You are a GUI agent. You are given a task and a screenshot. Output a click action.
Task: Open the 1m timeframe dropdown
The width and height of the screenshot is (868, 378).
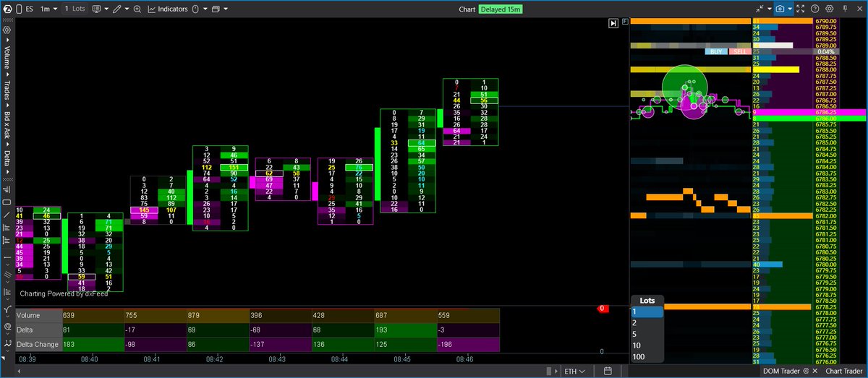(48, 9)
